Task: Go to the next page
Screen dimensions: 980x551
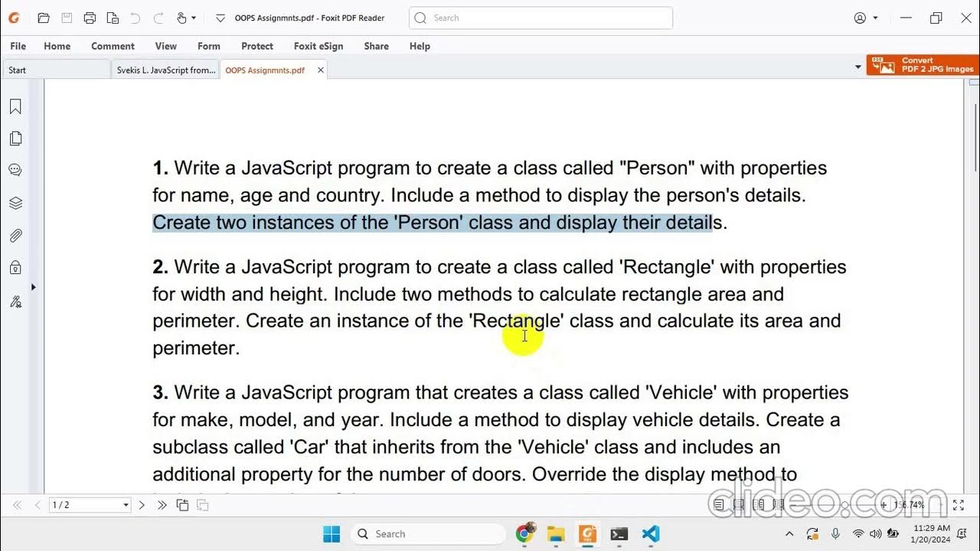Action: (x=142, y=505)
